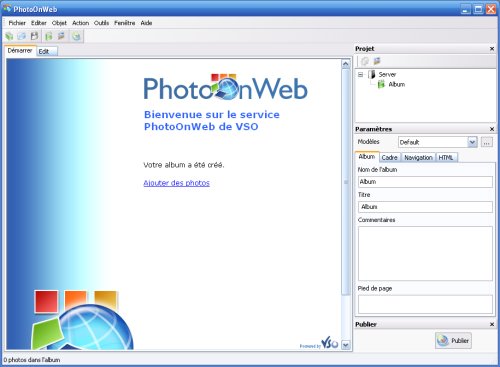Click the blue globe toolbar icon
The width and height of the screenshot is (500, 367).
pos(22,36)
